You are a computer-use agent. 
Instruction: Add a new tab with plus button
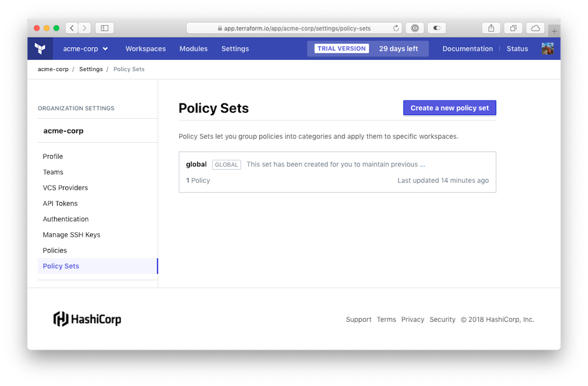(x=554, y=31)
